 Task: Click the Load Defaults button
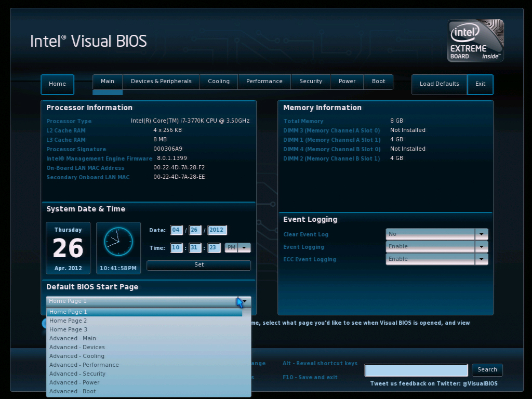coord(439,84)
